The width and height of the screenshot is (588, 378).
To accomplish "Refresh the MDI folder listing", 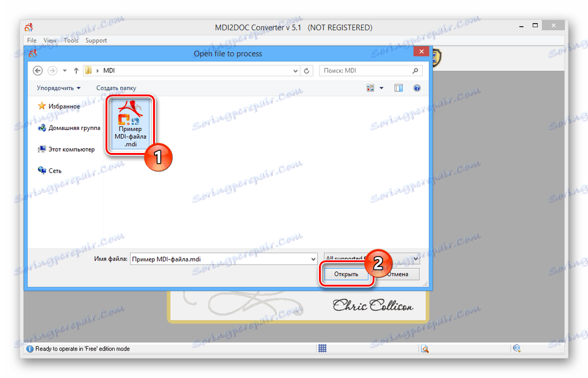I will coord(306,71).
